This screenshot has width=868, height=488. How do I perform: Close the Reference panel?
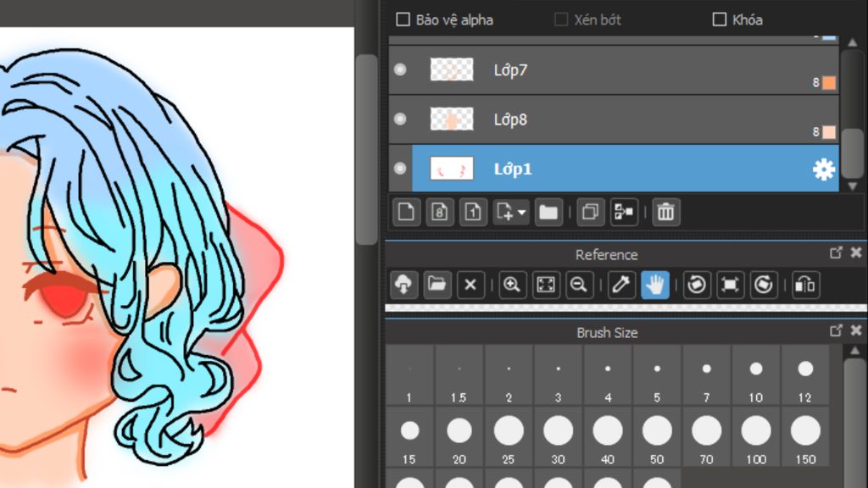pos(856,252)
